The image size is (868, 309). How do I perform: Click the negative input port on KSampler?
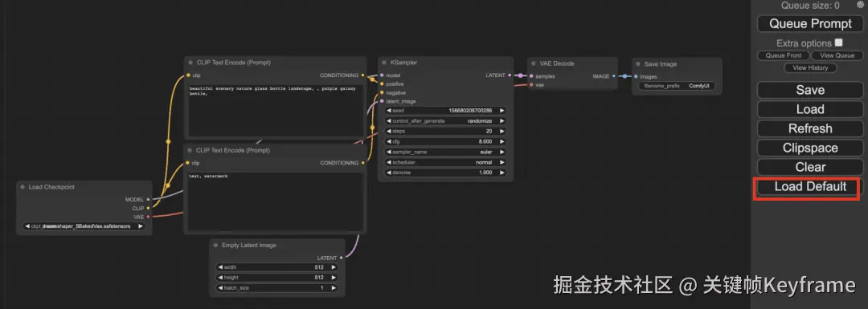coord(382,93)
